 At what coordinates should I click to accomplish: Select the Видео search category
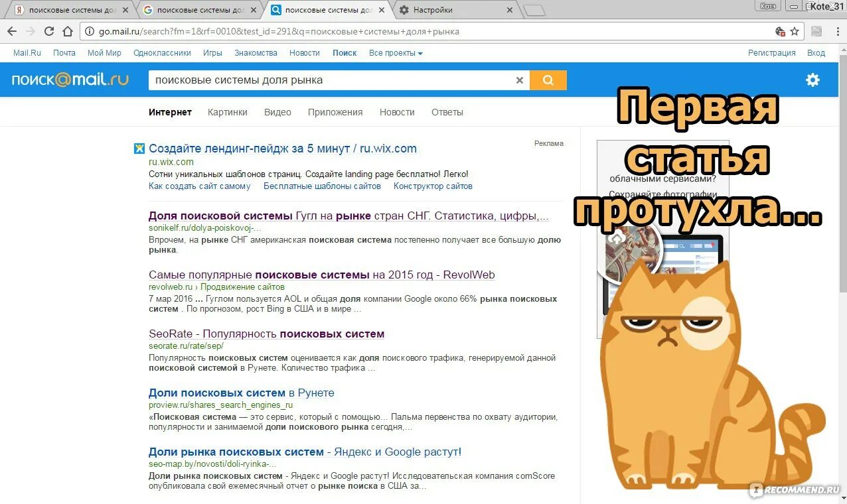[x=277, y=112]
